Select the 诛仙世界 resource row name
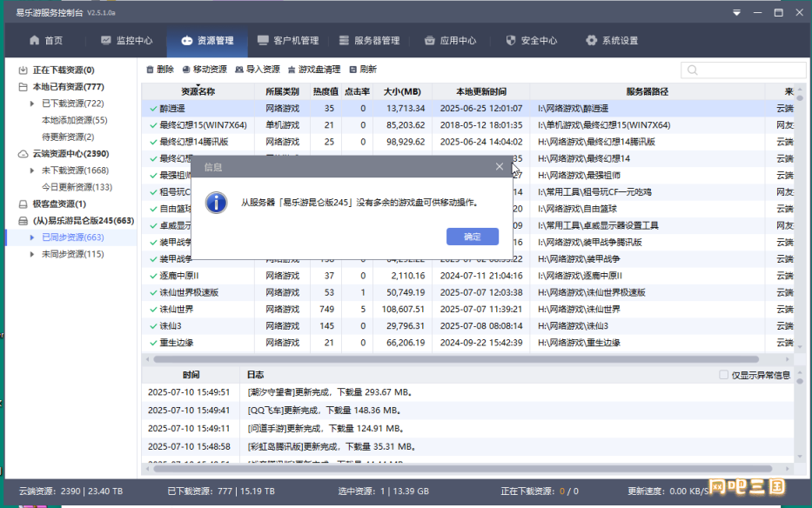This screenshot has height=508, width=812. tap(176, 309)
